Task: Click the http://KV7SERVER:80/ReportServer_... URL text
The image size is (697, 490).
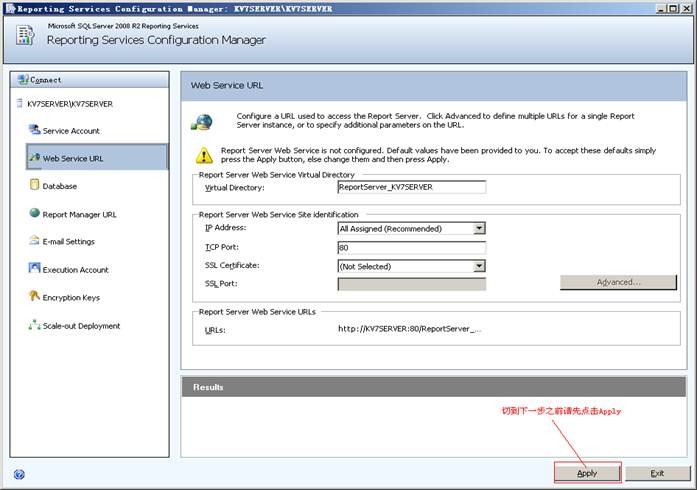Action: coord(409,329)
